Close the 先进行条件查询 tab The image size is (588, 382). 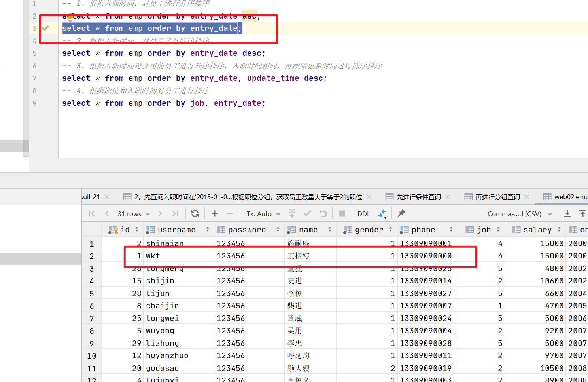point(448,197)
